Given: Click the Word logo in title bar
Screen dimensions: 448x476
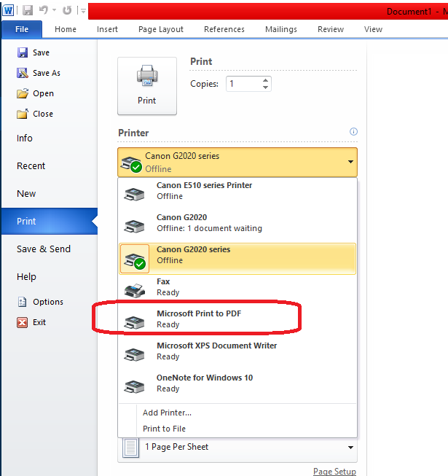Looking at the screenshot, I should 8,11.
